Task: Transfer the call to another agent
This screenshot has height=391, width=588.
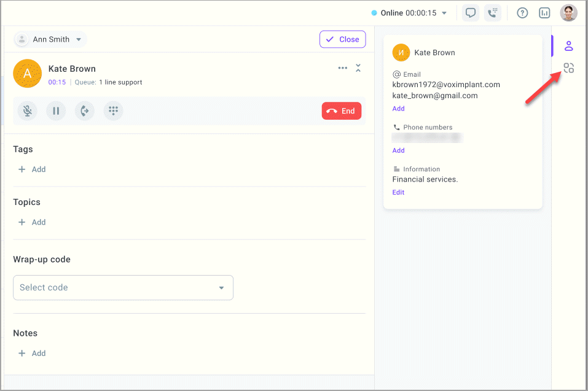Action: pos(84,111)
